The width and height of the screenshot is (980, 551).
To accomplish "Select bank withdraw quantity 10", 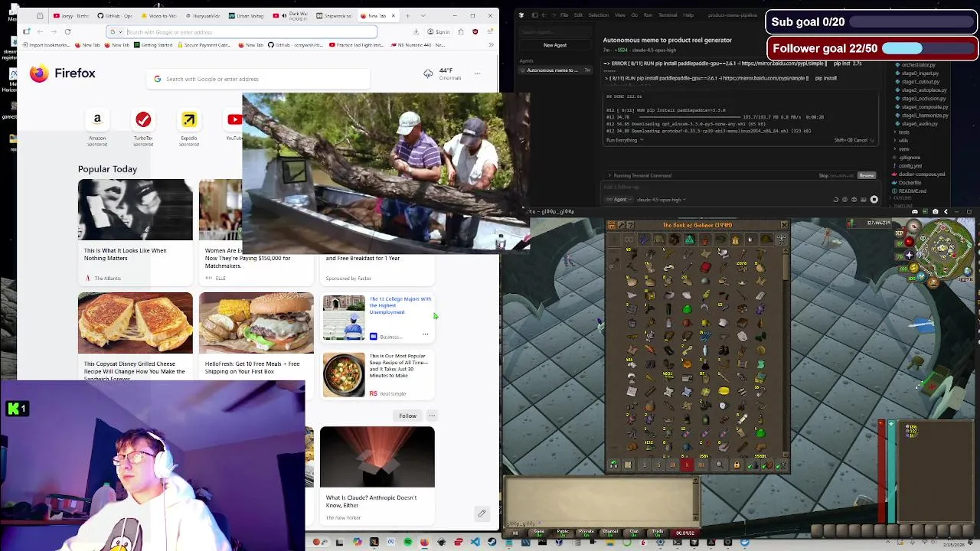I will (x=672, y=465).
